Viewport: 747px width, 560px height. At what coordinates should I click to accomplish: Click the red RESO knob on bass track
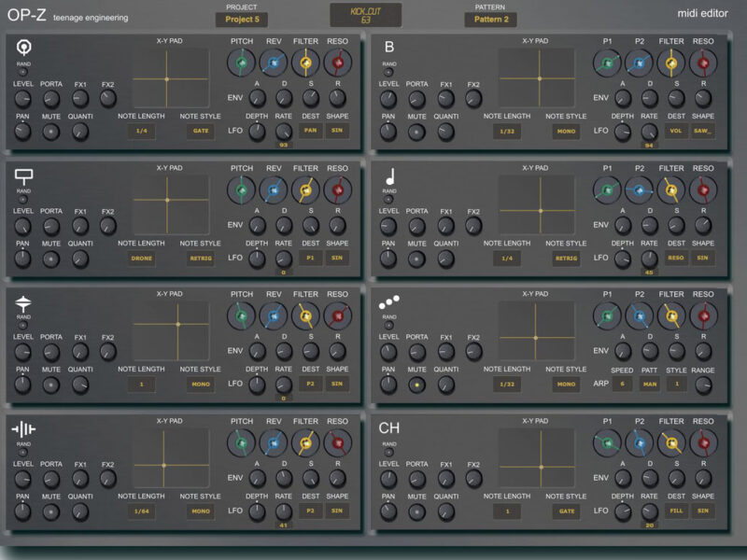click(703, 63)
